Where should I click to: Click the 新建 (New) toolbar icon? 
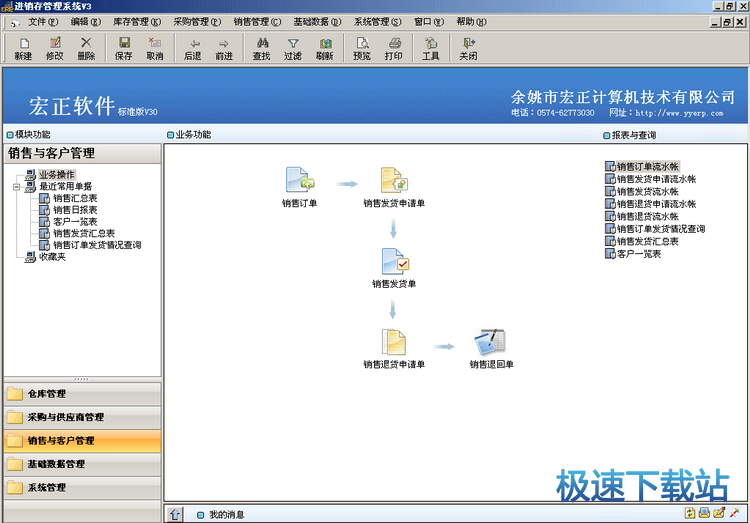tap(23, 48)
